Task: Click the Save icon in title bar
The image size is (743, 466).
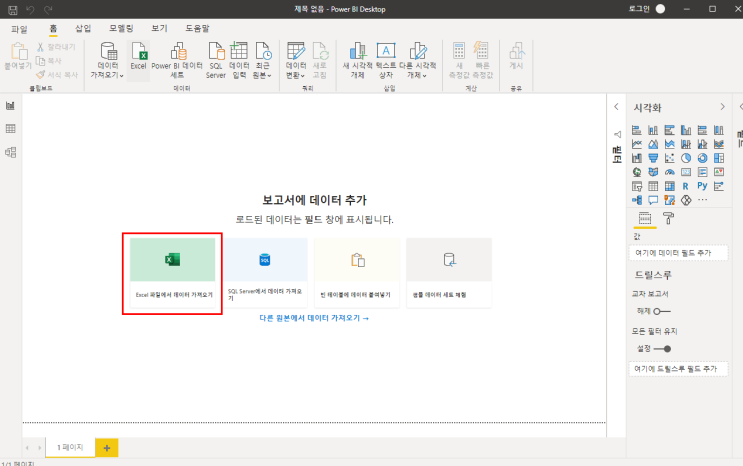Action: [x=13, y=9]
